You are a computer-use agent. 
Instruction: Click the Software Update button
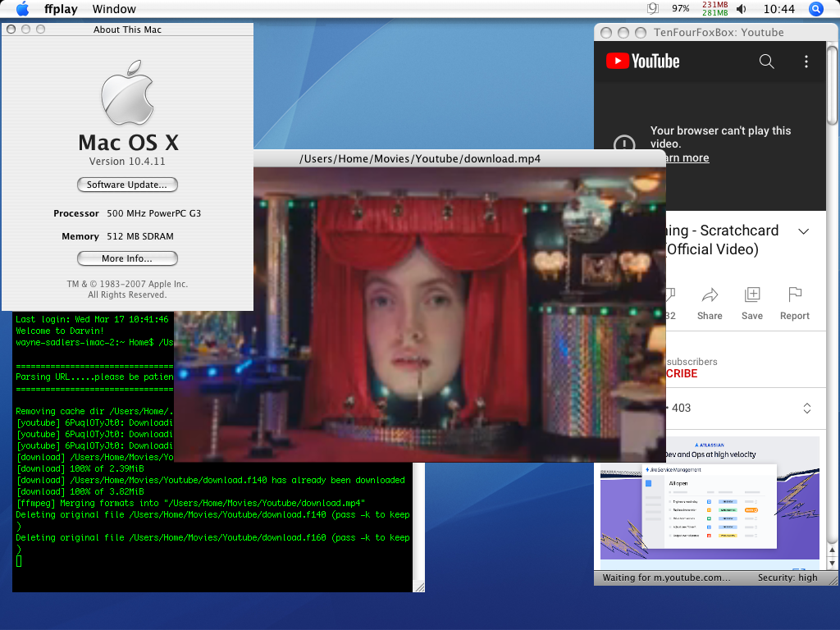click(x=127, y=185)
